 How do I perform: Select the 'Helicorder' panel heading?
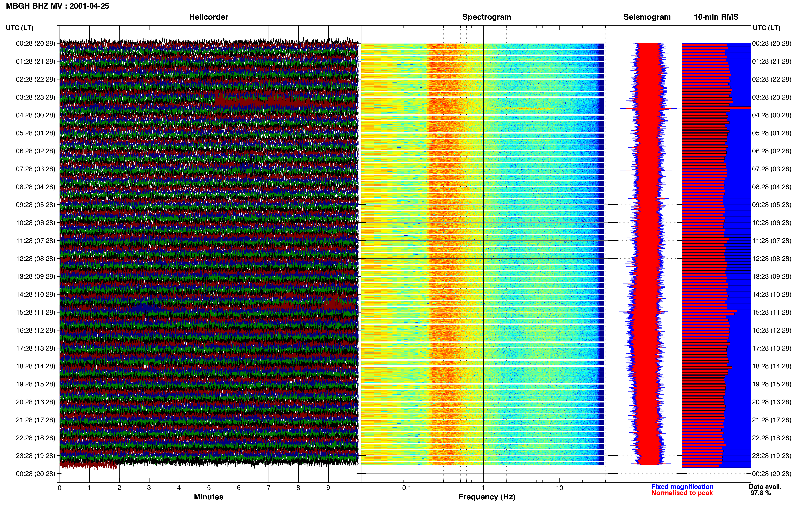(209, 17)
